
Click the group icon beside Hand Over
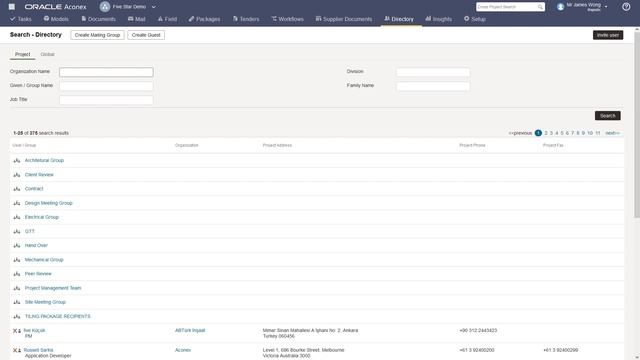[x=17, y=245]
